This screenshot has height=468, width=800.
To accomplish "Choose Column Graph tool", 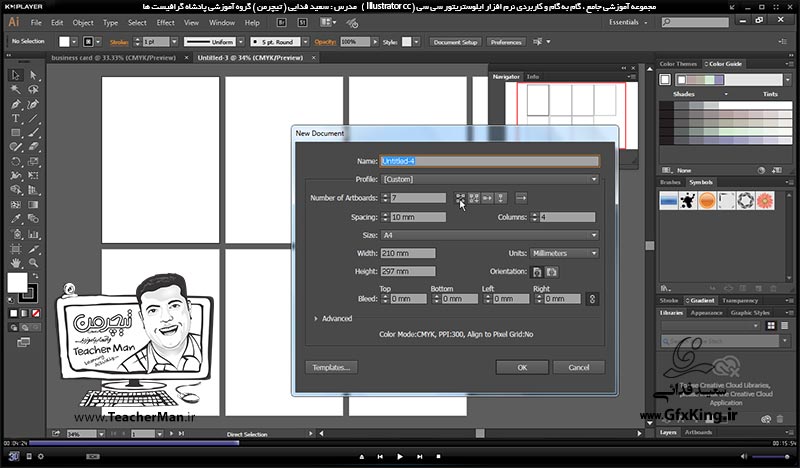I will (x=33, y=234).
